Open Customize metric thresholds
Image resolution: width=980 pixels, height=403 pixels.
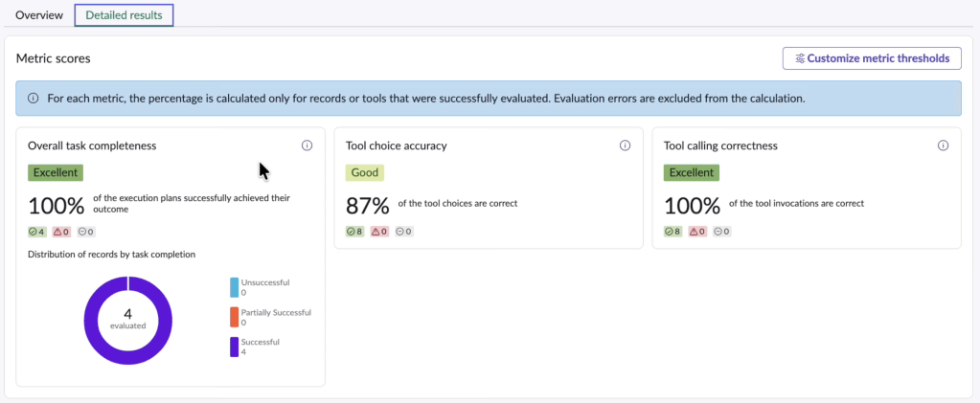click(871, 58)
